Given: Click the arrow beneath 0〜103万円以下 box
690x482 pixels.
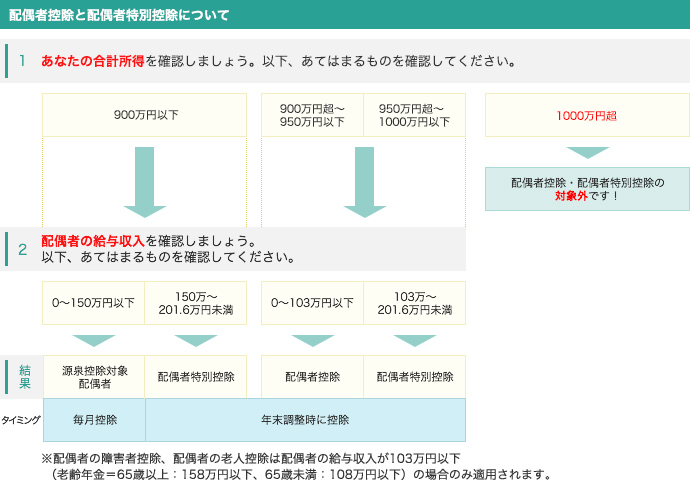Looking at the screenshot, I should click(313, 340).
